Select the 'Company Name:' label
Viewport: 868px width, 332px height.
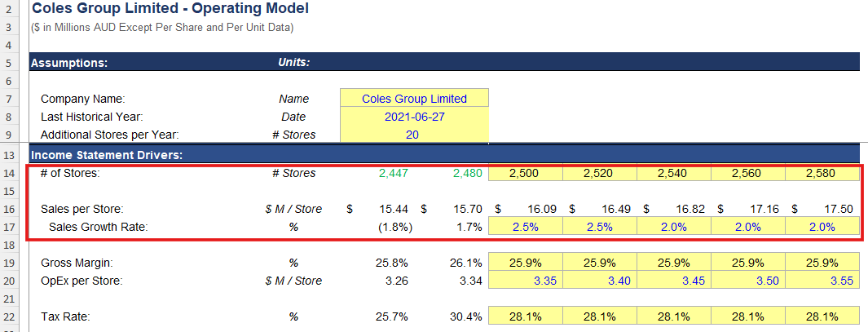pyautogui.click(x=84, y=100)
